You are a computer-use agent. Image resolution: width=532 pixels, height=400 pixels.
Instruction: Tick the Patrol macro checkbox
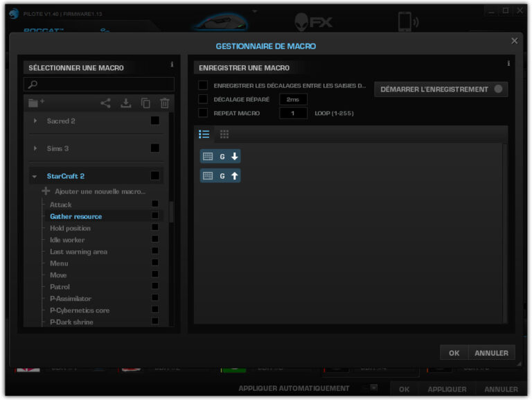[155, 286]
